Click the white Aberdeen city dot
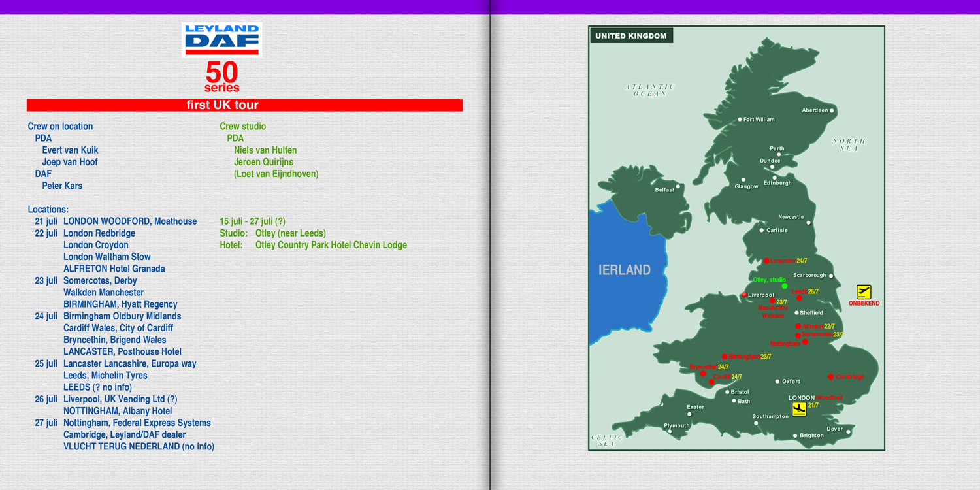The image size is (980, 490). coord(832,110)
